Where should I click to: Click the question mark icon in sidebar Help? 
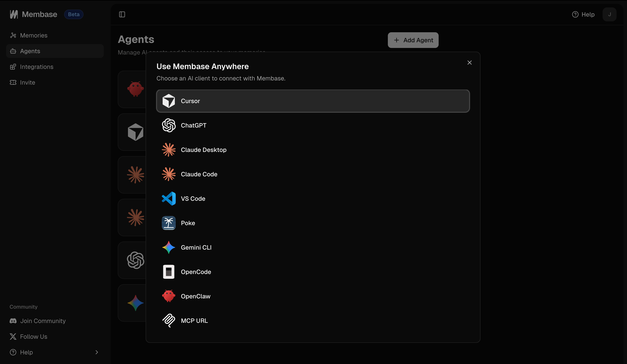(13, 352)
